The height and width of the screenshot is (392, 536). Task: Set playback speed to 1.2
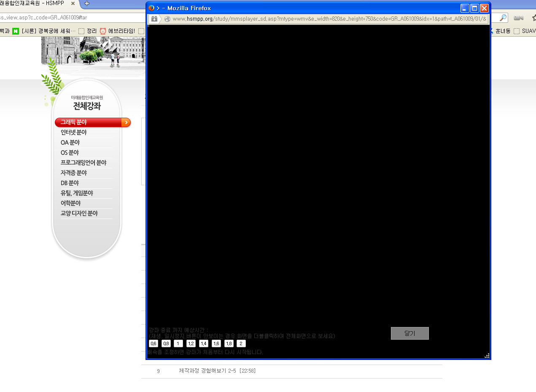[191, 344]
